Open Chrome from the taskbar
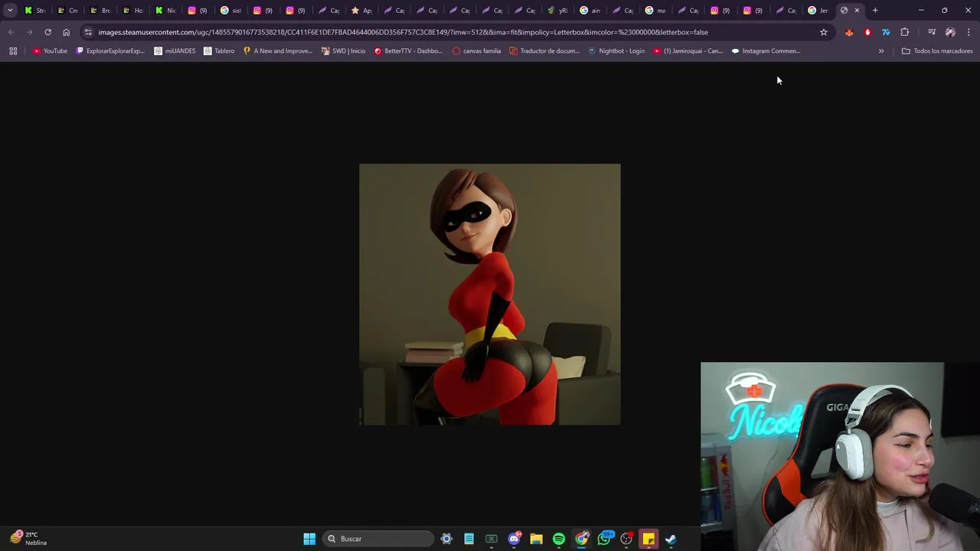This screenshot has height=551, width=980. (x=581, y=539)
